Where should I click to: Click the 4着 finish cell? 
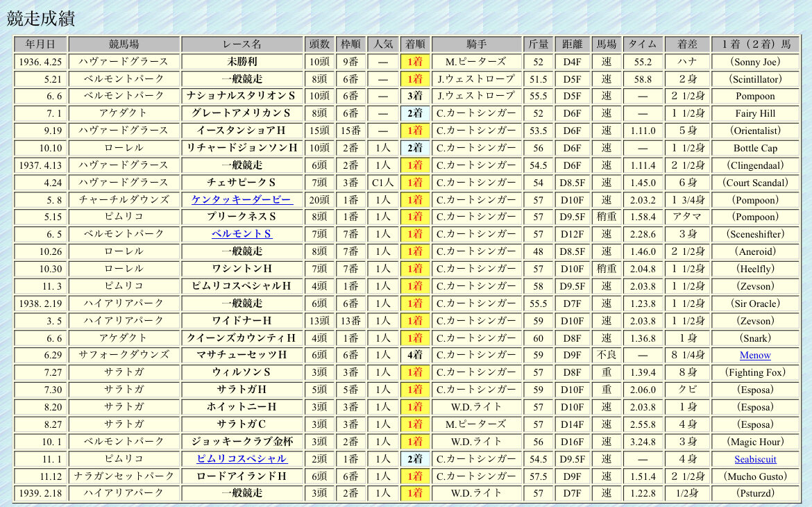point(415,355)
